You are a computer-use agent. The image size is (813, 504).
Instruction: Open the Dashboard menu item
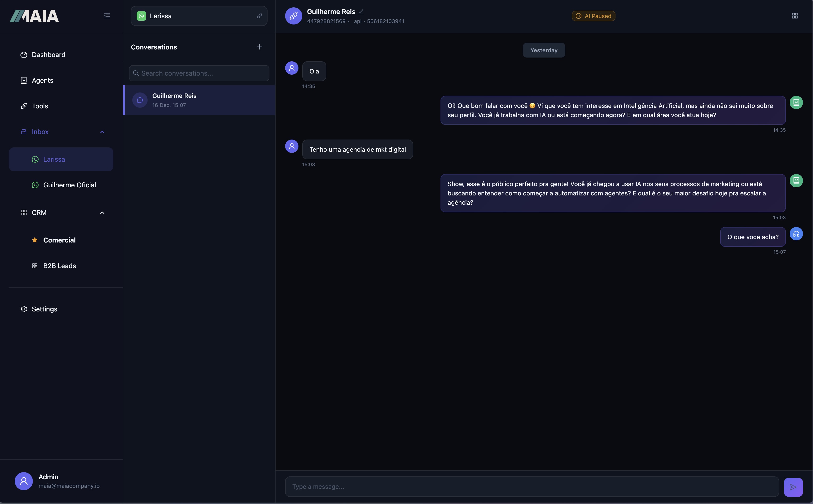(x=48, y=55)
